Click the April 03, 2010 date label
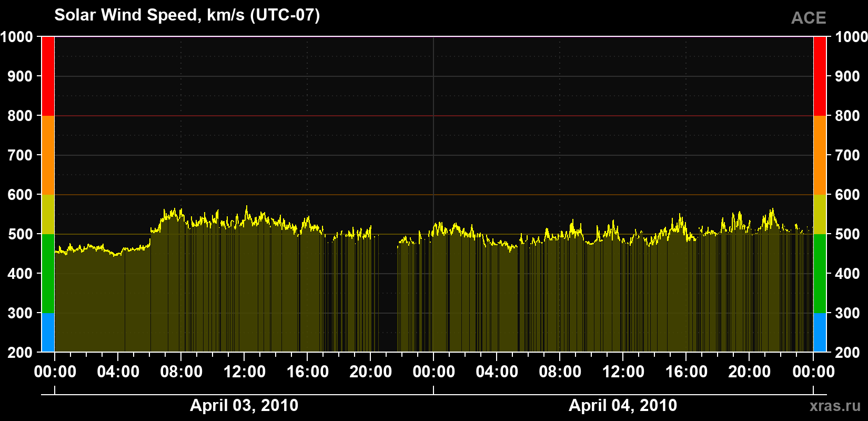 point(244,405)
